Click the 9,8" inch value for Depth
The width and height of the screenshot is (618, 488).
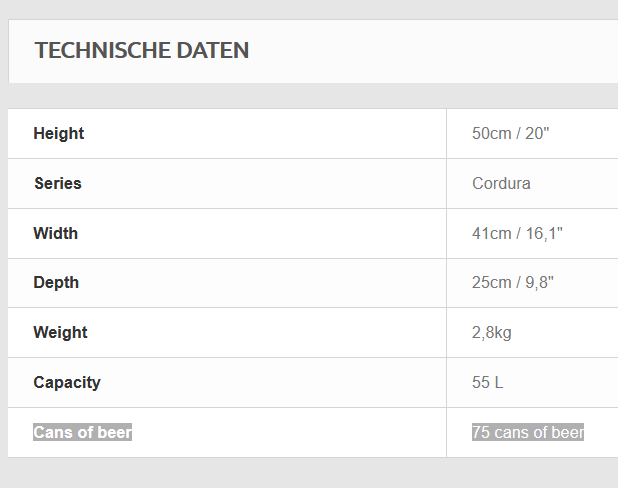pos(541,283)
